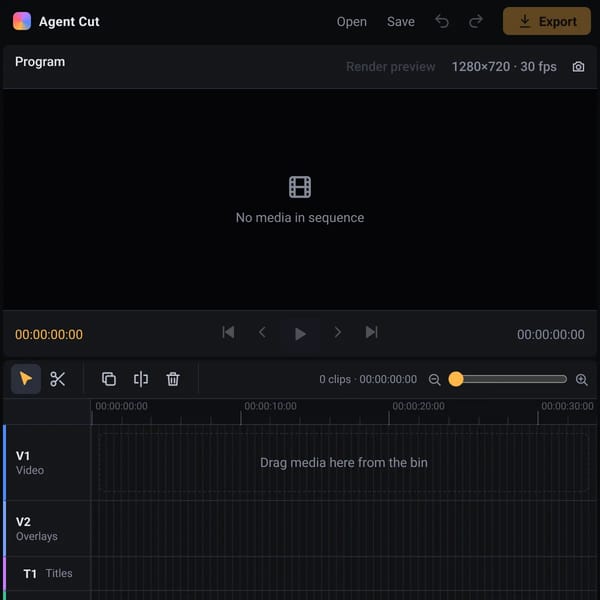This screenshot has width=600, height=600.
Task: Click the 00:00:10:00 ruler mark
Action: pyautogui.click(x=270, y=406)
